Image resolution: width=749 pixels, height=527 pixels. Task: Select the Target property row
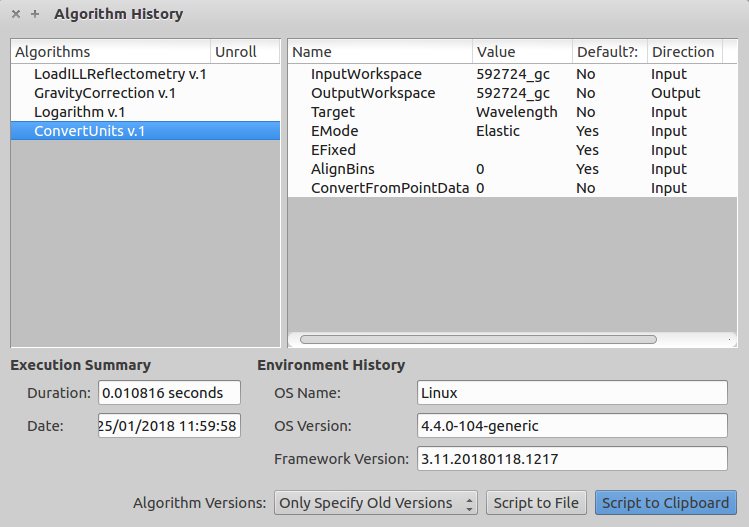tap(333, 112)
